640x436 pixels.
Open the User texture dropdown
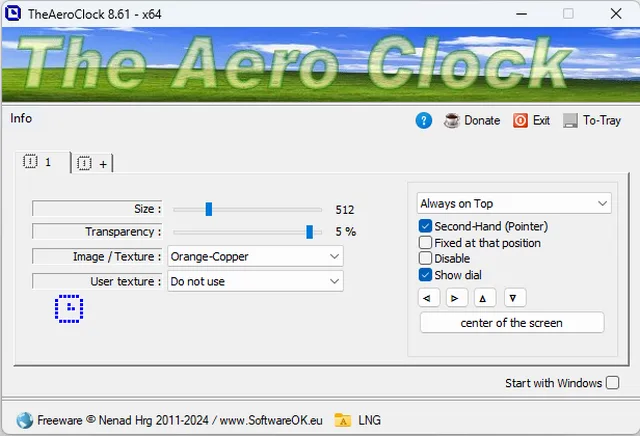coord(256,281)
